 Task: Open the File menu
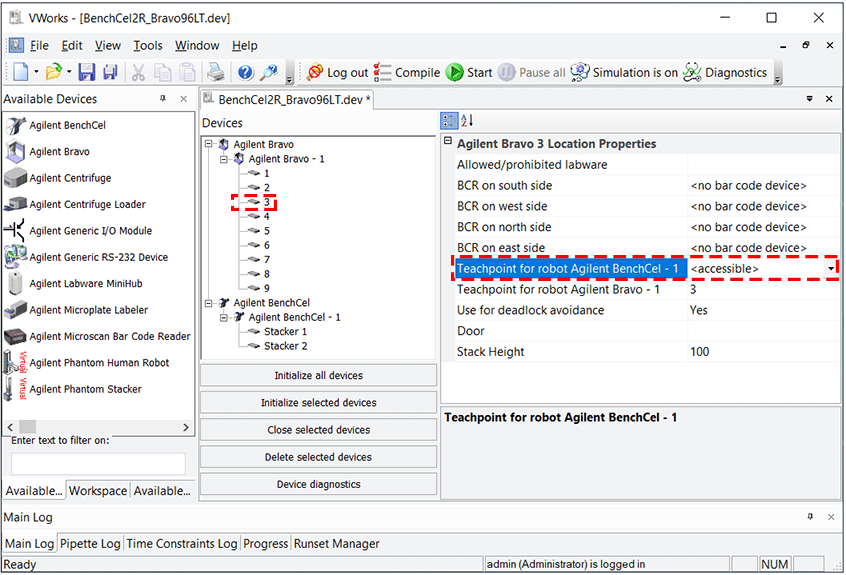pyautogui.click(x=39, y=46)
